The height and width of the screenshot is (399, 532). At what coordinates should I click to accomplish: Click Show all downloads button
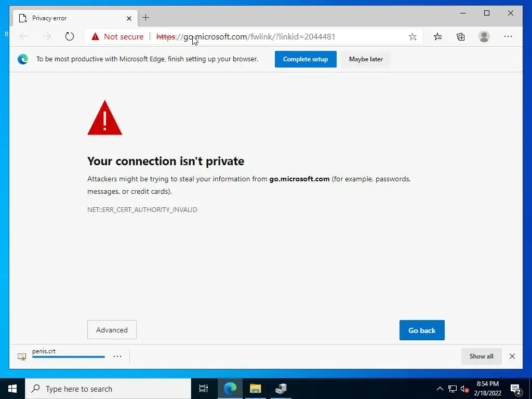[482, 356]
